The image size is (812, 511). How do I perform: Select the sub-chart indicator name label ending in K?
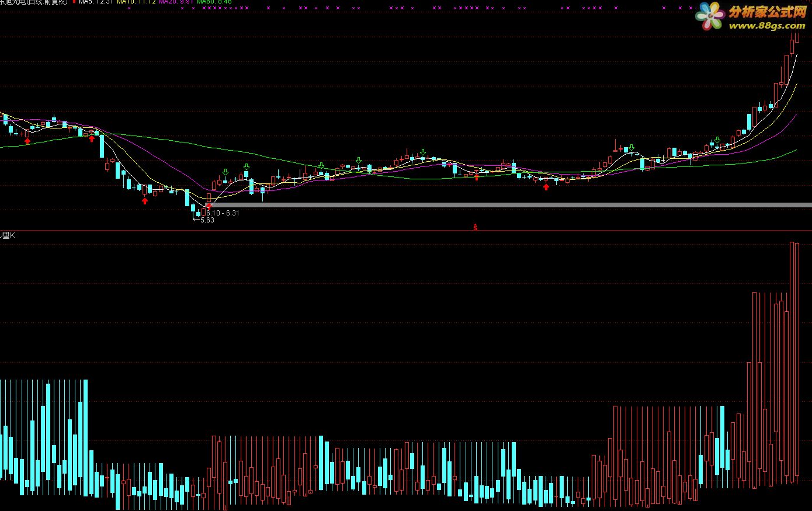[8, 235]
